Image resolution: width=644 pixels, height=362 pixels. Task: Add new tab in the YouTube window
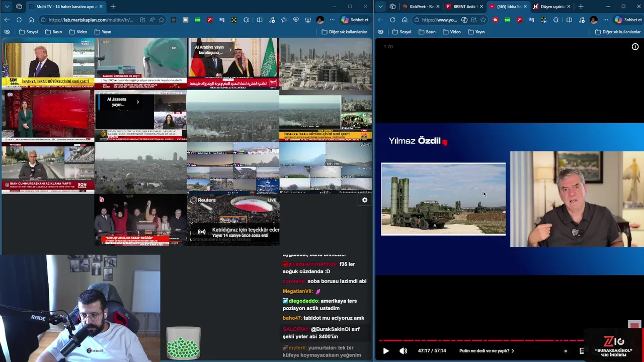pyautogui.click(x=581, y=7)
